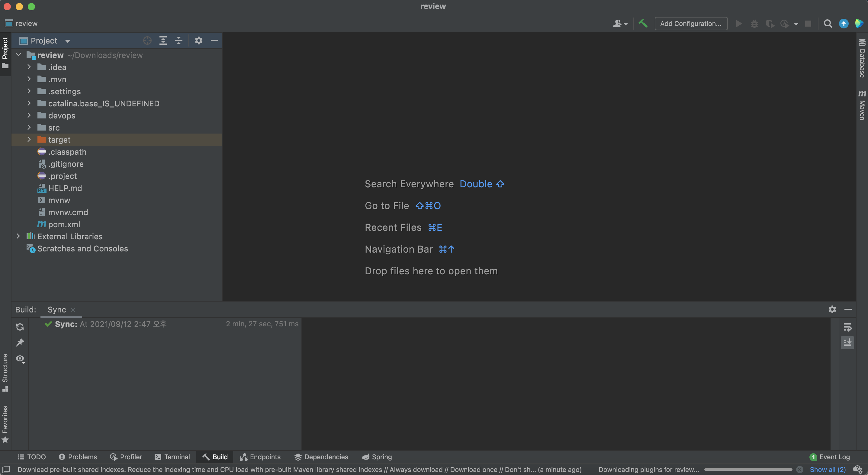Toggle scroll to end in Build output

click(x=847, y=343)
